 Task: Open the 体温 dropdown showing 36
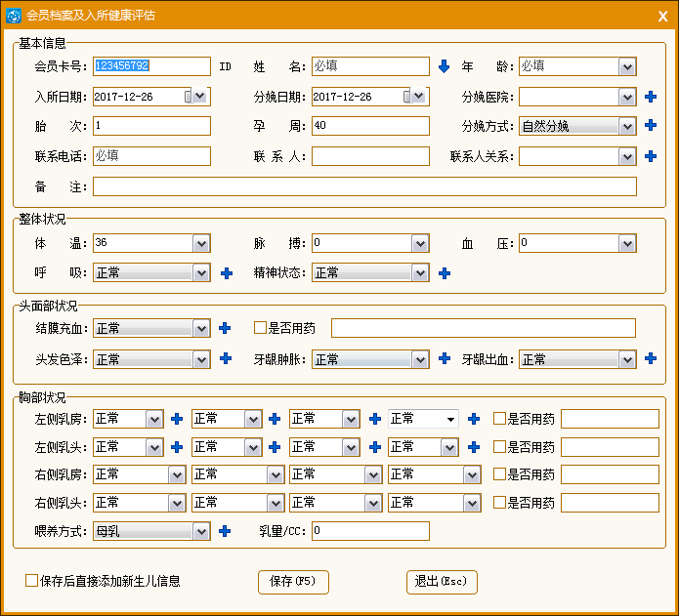tap(201, 243)
